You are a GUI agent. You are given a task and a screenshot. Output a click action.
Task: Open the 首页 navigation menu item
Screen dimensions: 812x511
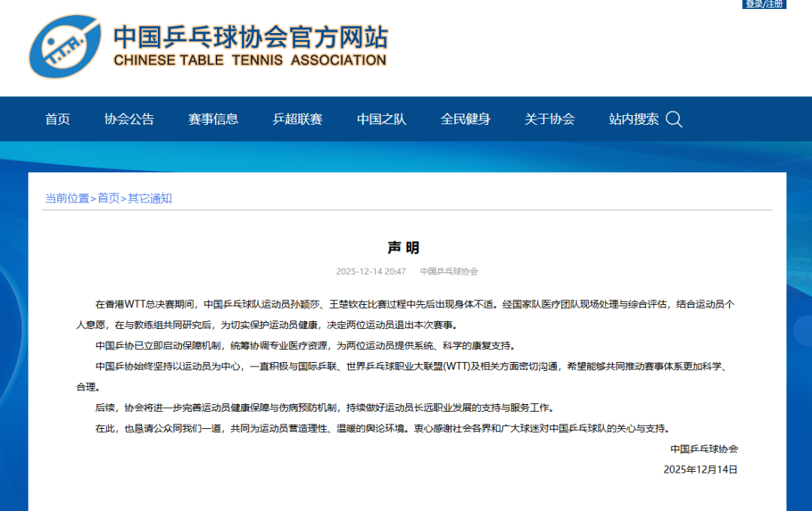click(x=58, y=119)
